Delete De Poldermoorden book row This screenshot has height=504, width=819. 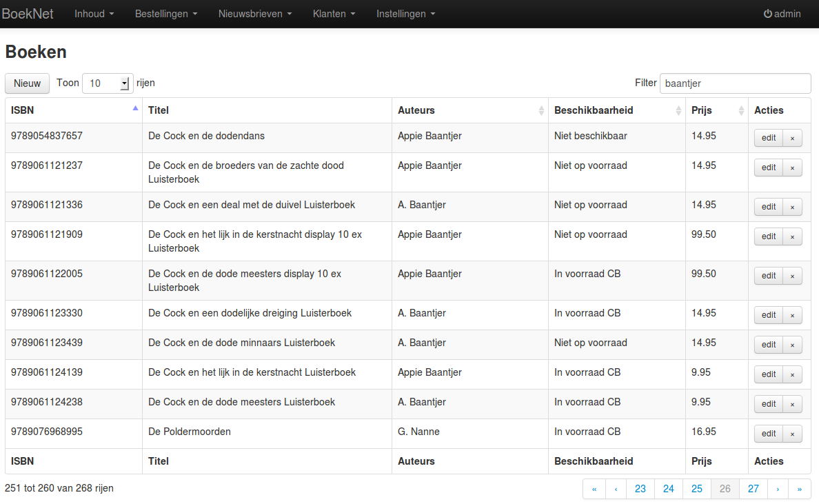[x=792, y=434]
